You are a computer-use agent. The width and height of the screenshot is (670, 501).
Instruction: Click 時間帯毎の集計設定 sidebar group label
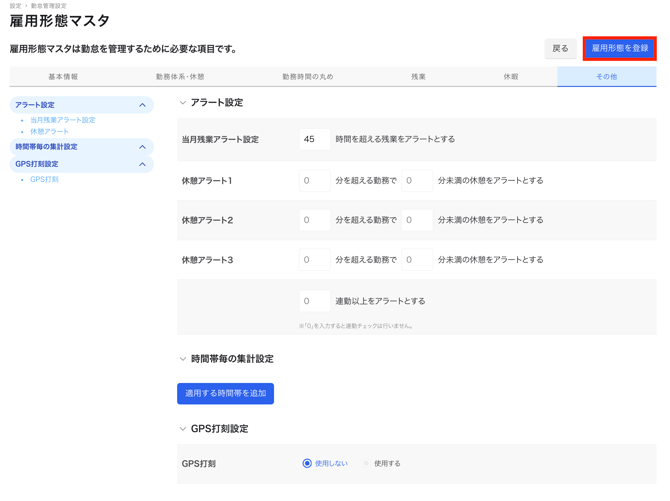(x=46, y=147)
